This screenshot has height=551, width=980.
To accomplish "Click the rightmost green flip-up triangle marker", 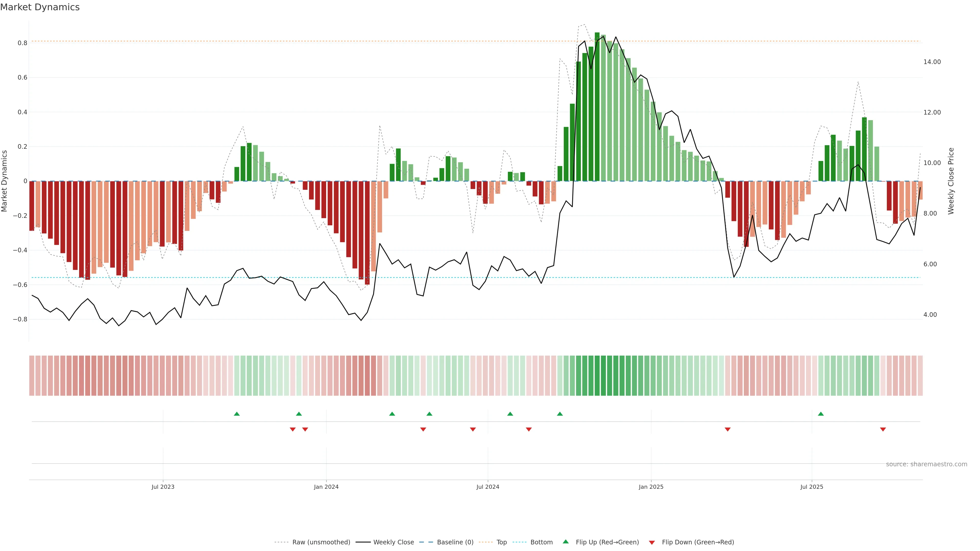I will (820, 414).
